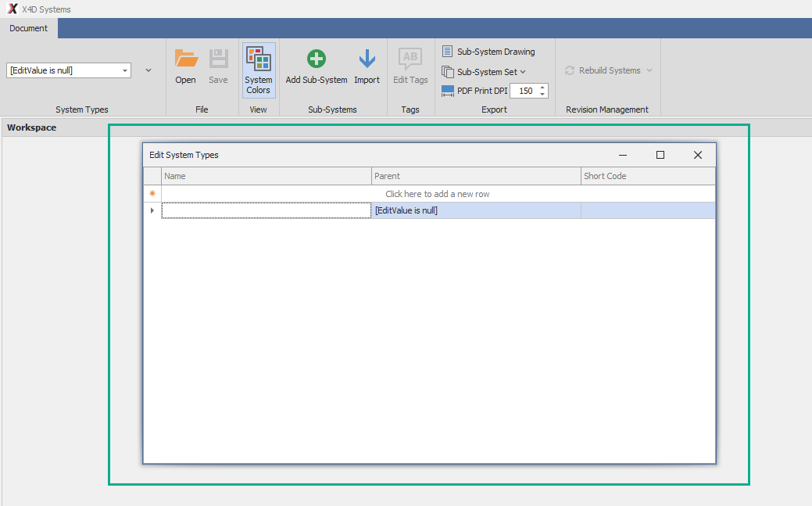Click the Rebuild Systems button
This screenshot has width=812, height=506.
(x=608, y=70)
